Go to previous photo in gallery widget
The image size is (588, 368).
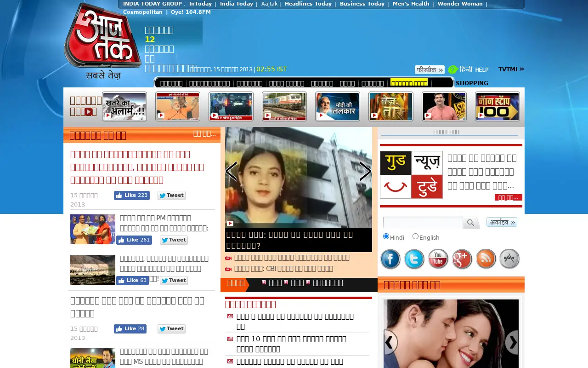(390, 342)
